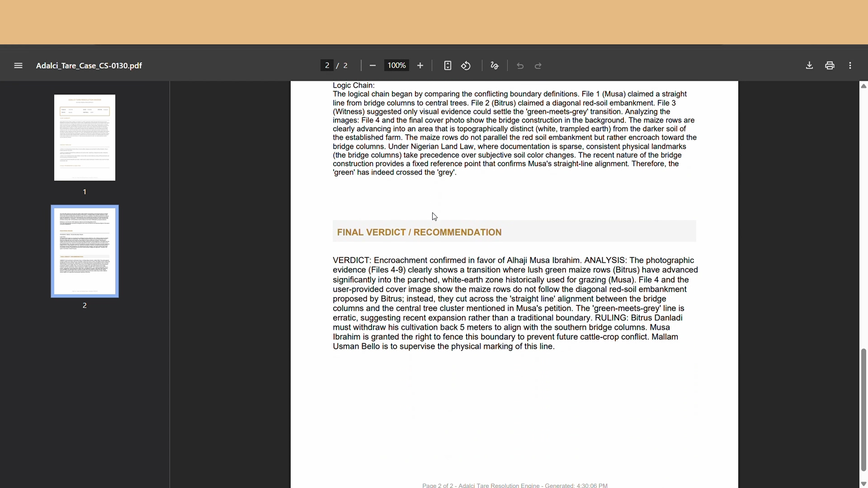Screen dimensions: 868x488
Task: Open the more actions three-dot menu
Action: (850, 66)
